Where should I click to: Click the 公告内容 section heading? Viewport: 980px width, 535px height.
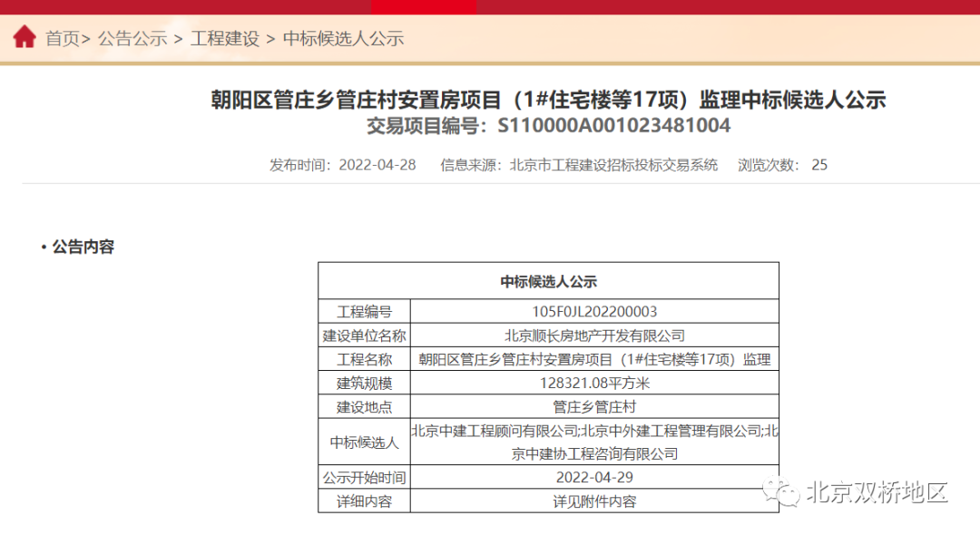coord(83,247)
